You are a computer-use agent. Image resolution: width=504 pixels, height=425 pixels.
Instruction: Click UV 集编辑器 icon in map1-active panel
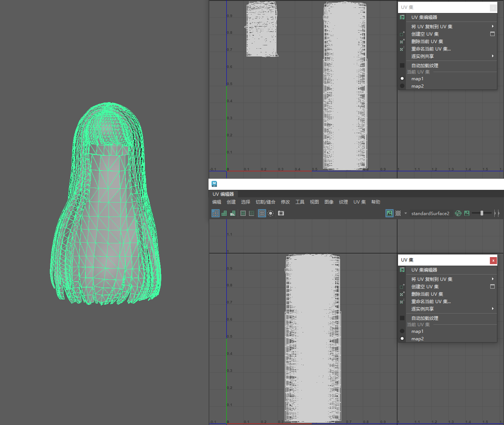[402, 17]
